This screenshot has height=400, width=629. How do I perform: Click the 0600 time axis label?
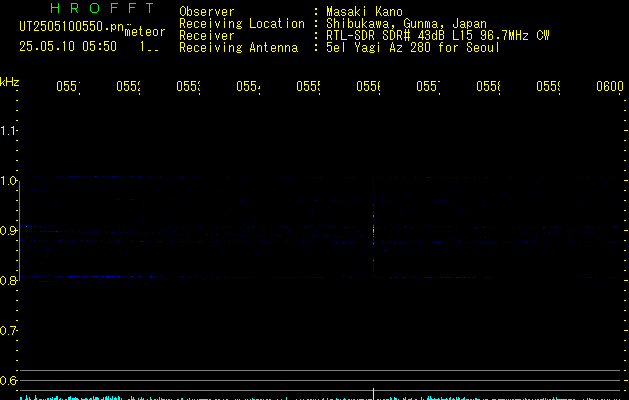610,86
